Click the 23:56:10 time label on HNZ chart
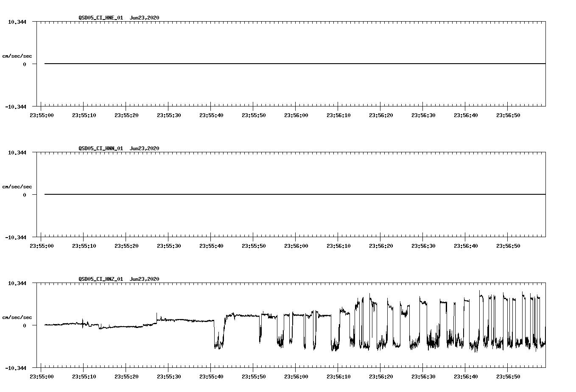Viewport: 576px width, 392px height. 338,376
